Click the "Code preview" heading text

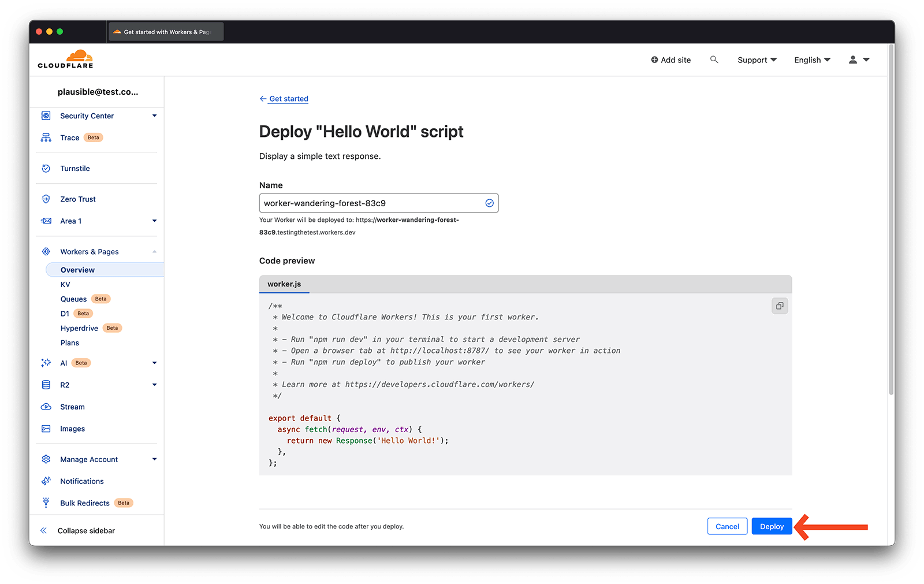point(287,261)
